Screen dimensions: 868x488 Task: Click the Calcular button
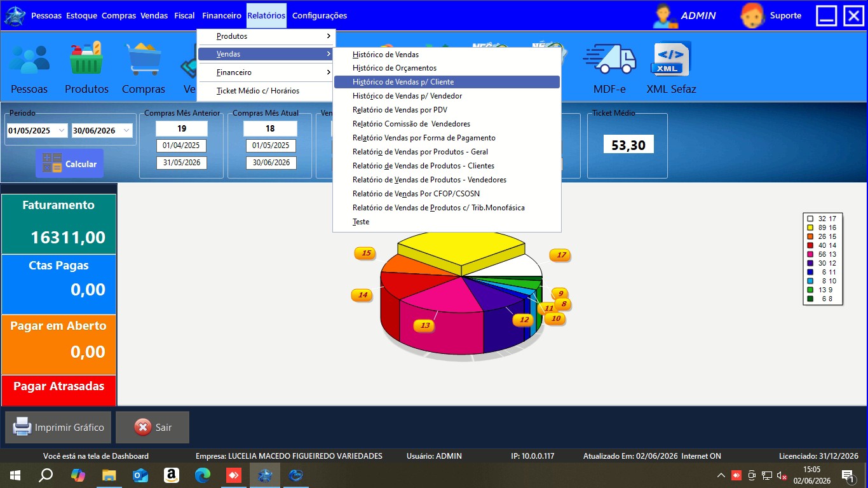tap(69, 164)
